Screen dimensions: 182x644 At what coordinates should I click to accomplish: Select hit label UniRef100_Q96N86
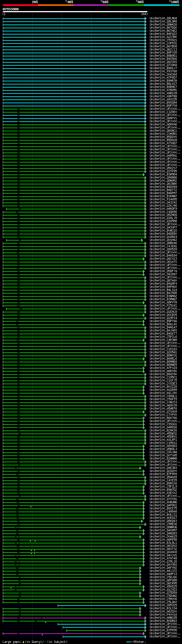(x=163, y=177)
